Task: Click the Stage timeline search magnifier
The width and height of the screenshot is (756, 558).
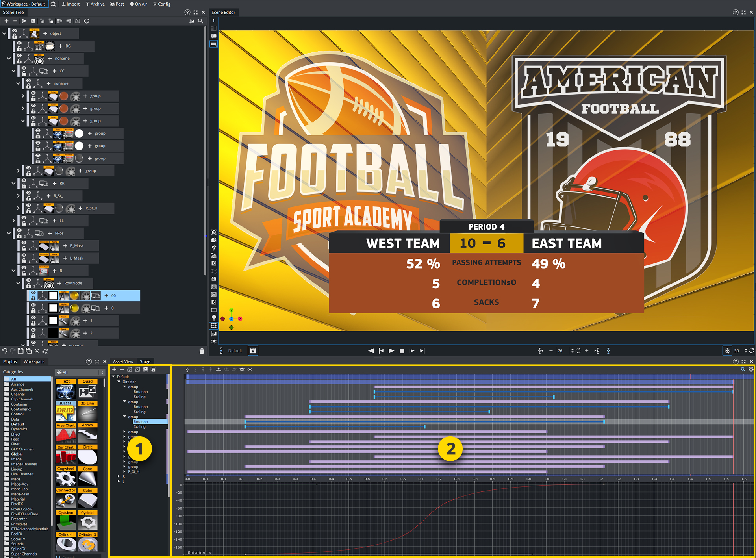Action: pos(743,369)
